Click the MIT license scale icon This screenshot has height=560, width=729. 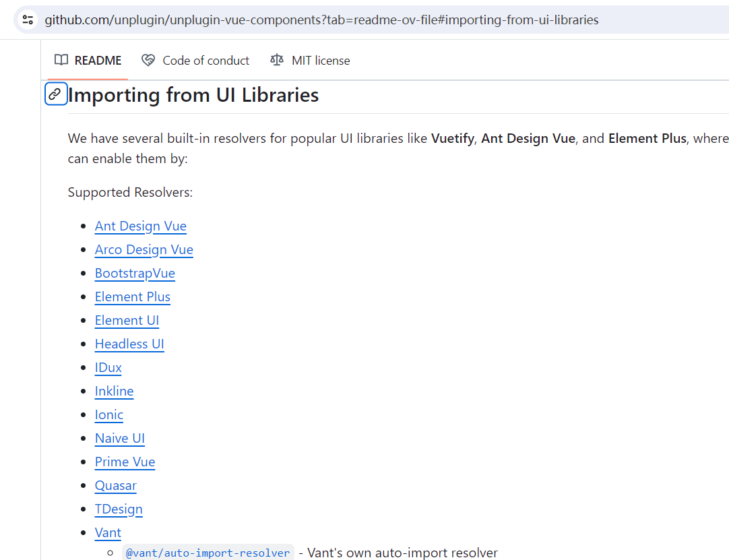pos(277,60)
